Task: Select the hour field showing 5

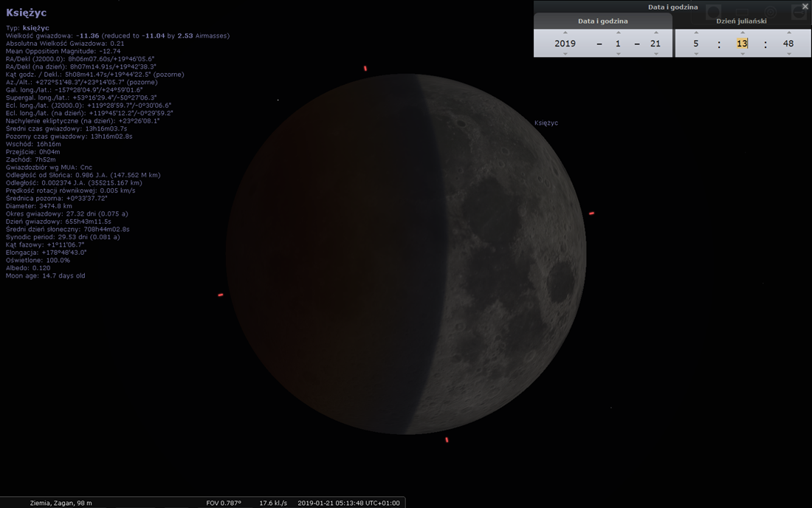Action: click(x=696, y=44)
